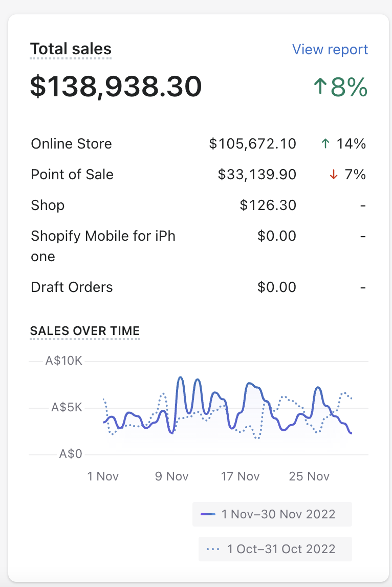Click the green arrow next to 14%
This screenshot has width=392, height=587.
[x=325, y=144]
